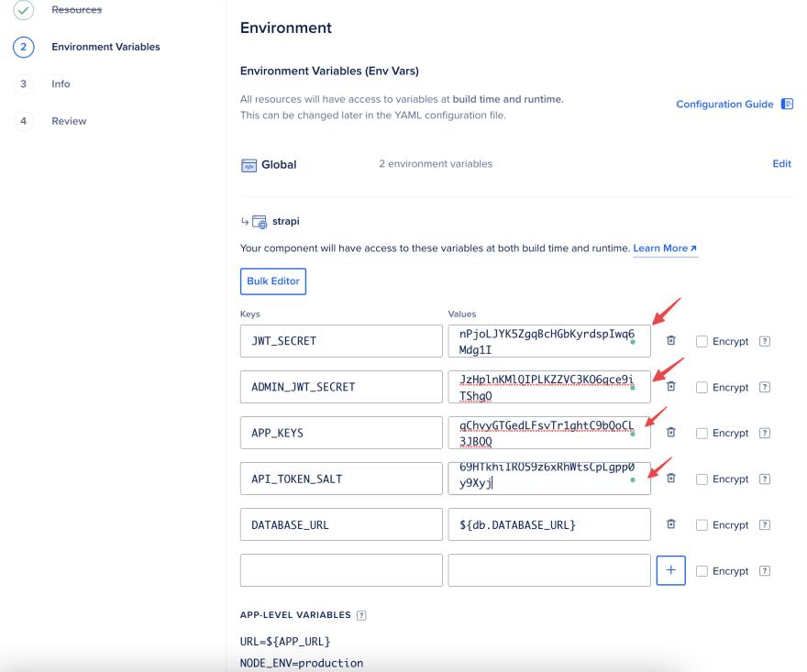Enable Encrypt for JWT_SECRET
Screen dimensions: 807x672
tap(702, 342)
